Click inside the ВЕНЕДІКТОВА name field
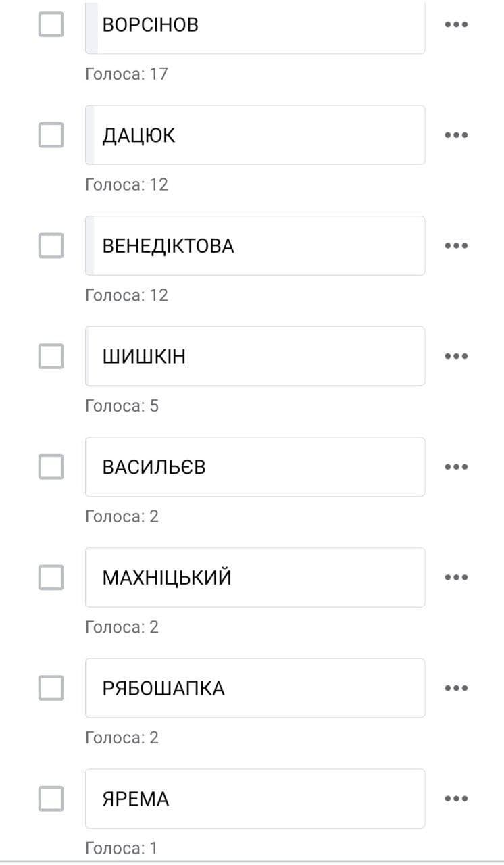This screenshot has width=504, height=865. pos(255,245)
